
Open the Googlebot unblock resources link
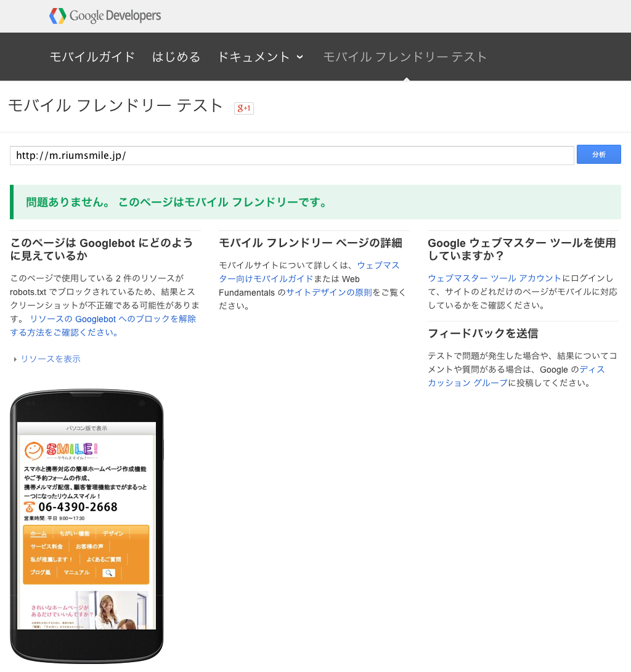pos(103,326)
